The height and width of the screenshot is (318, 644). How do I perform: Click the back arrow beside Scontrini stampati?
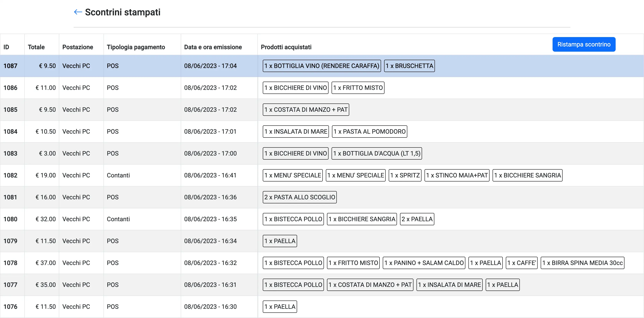coord(78,12)
